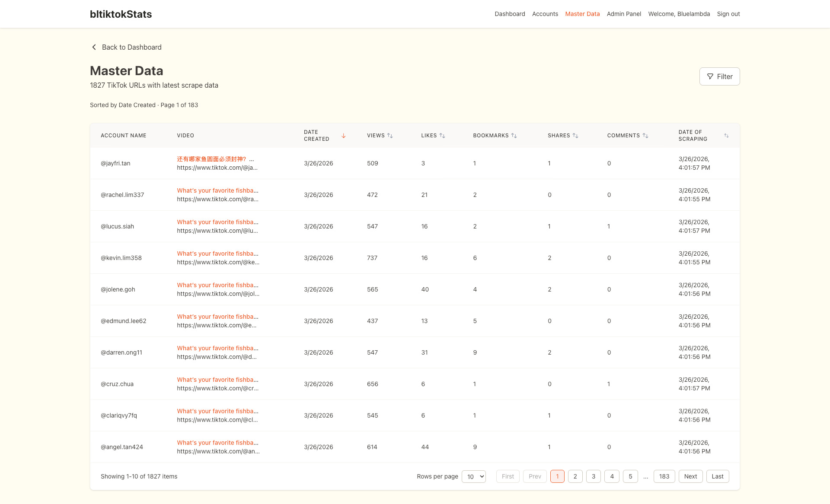Open @jolene.goh video title link
This screenshot has width=830, height=504.
(217, 285)
